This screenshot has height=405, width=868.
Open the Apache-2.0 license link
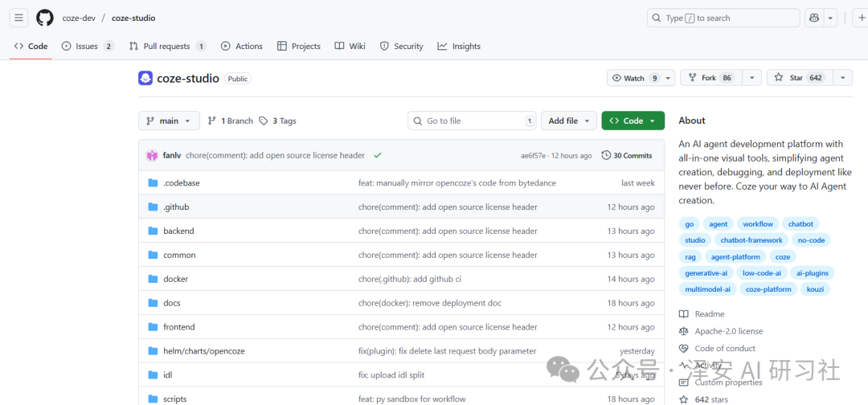point(728,331)
